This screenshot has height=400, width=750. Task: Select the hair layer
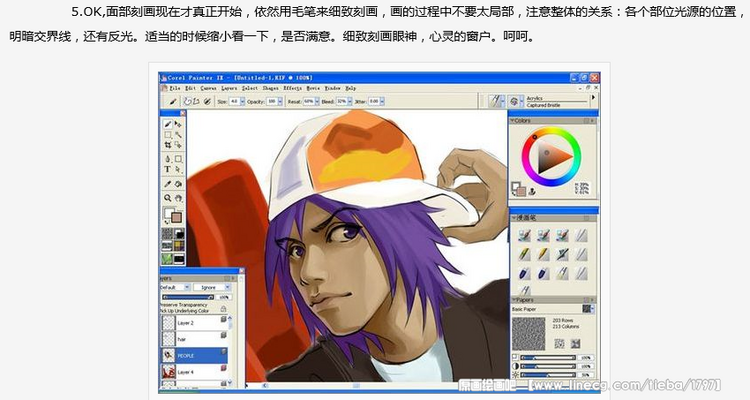click(194, 339)
